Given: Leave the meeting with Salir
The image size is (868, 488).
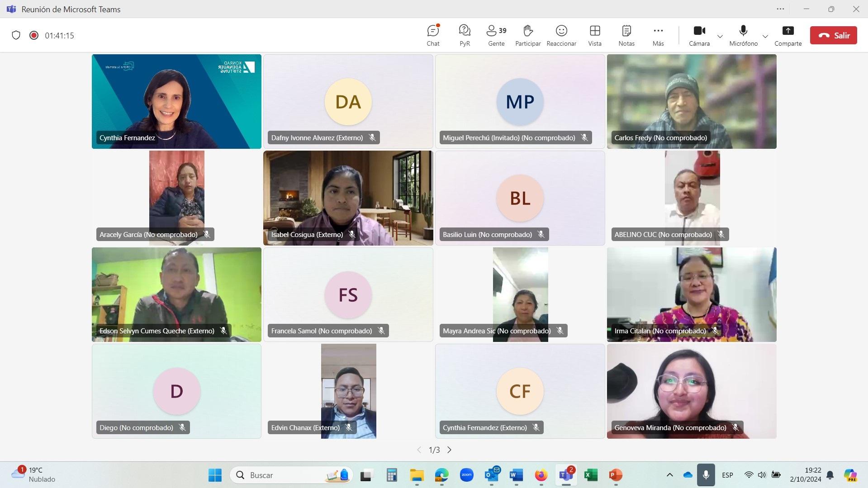Looking at the screenshot, I should click(833, 35).
